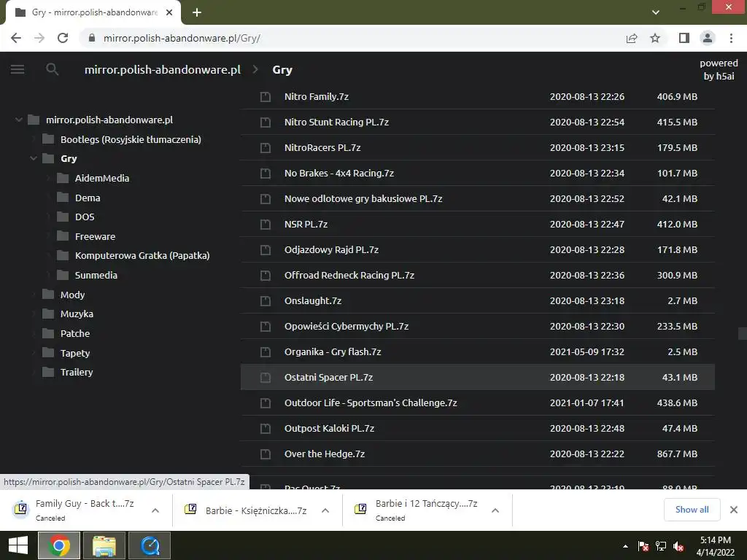
Task: Open the Sunmedia folder in the tree
Action: click(96, 275)
